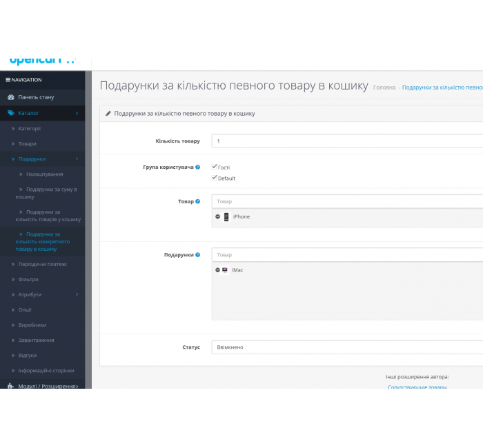This screenshot has width=483, height=448.
Task: Click the OpenCart logo
Action: tap(43, 61)
